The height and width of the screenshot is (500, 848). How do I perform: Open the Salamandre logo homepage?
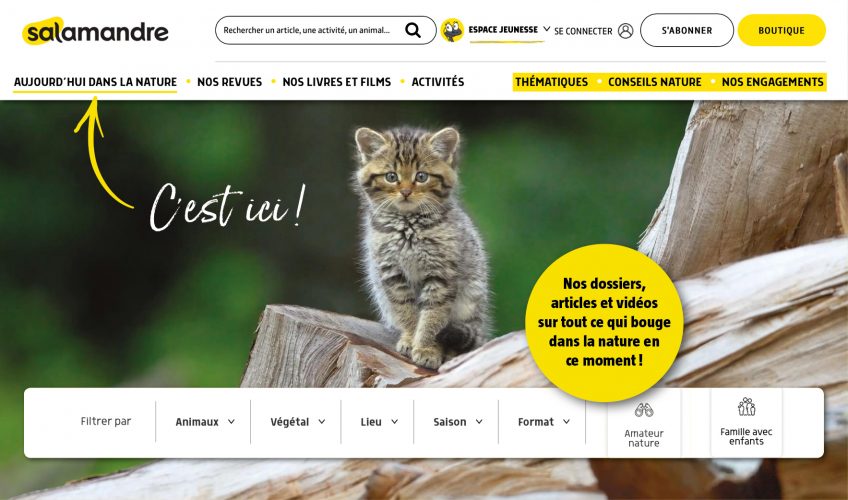96,31
